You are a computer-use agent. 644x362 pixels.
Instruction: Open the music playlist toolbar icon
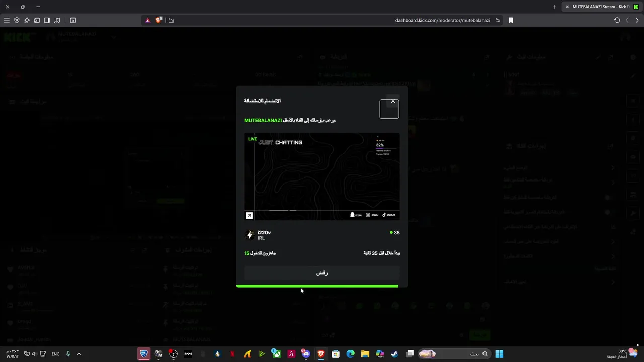[x=57, y=20]
